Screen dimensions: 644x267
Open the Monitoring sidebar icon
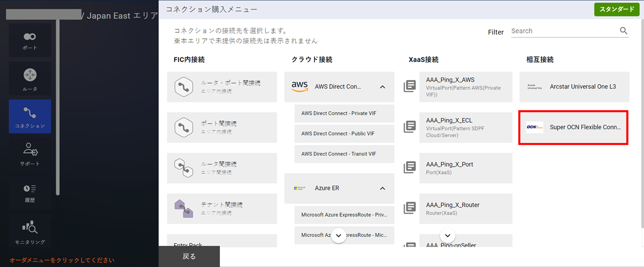[30, 232]
